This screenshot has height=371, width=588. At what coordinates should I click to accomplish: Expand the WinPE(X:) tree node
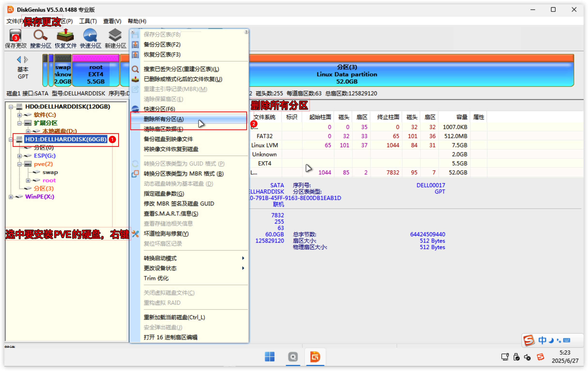11,197
